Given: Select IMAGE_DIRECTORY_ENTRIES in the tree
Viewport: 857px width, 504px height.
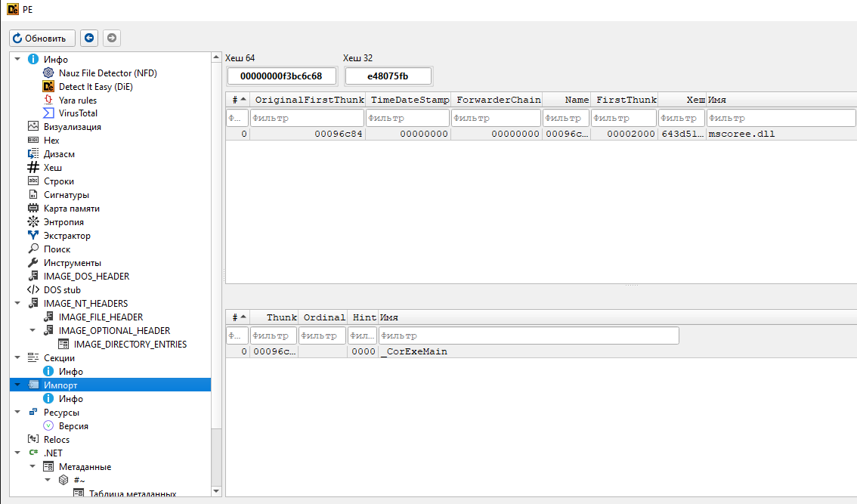Looking at the screenshot, I should pyautogui.click(x=130, y=345).
